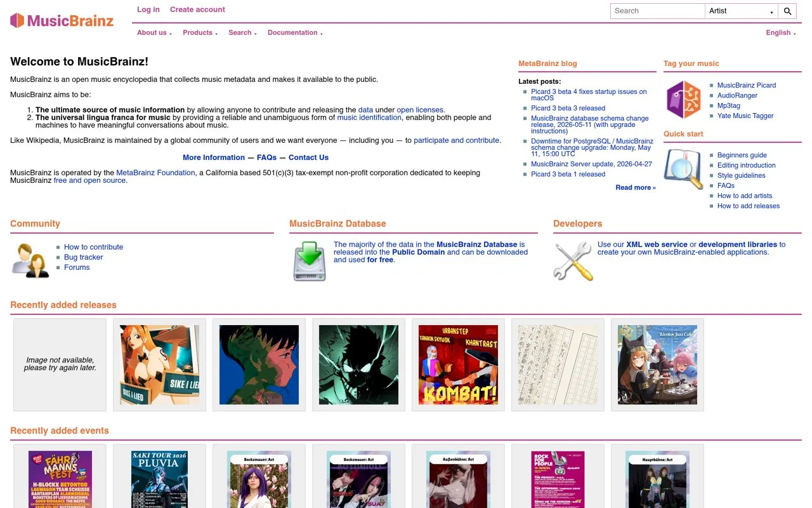
Task: Open the Search dropdown menu
Action: [x=242, y=32]
